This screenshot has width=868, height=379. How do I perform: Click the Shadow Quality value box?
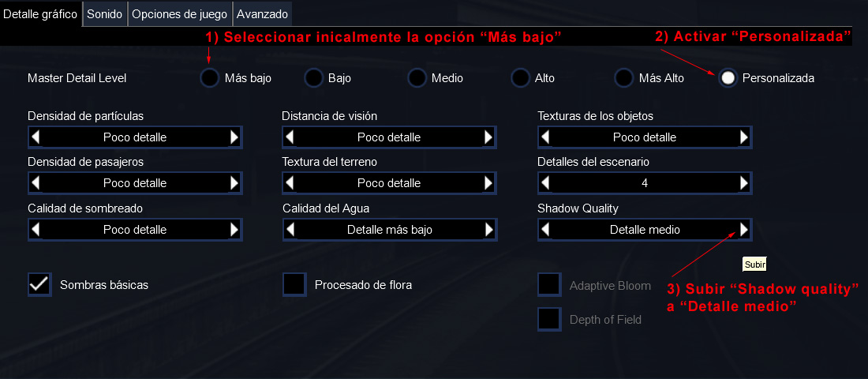(644, 230)
